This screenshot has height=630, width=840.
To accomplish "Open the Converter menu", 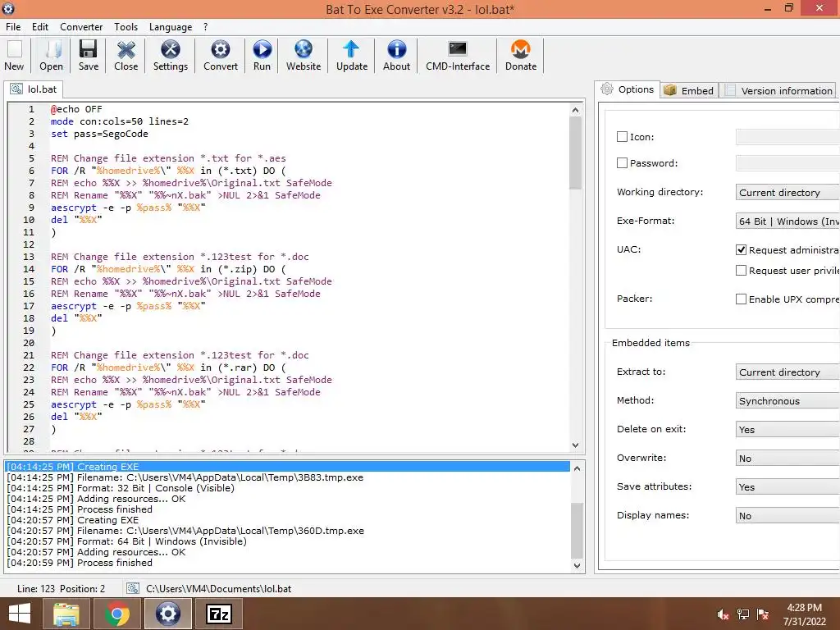I will pos(81,27).
